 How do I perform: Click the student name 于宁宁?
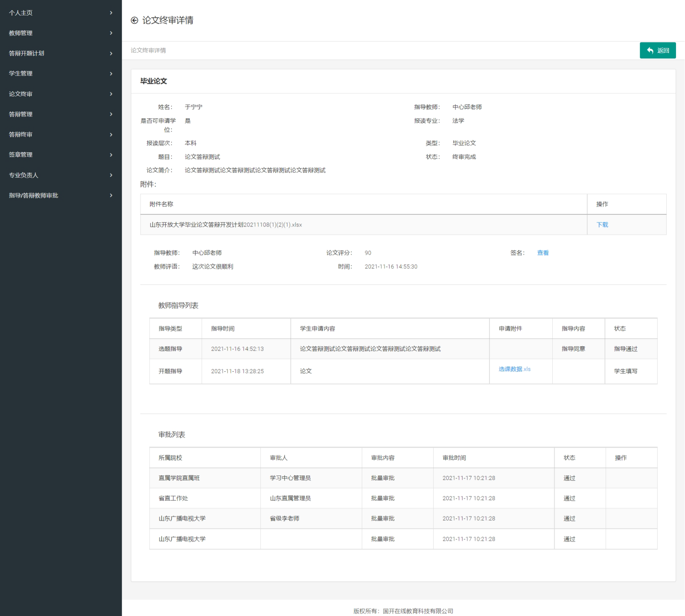click(194, 107)
